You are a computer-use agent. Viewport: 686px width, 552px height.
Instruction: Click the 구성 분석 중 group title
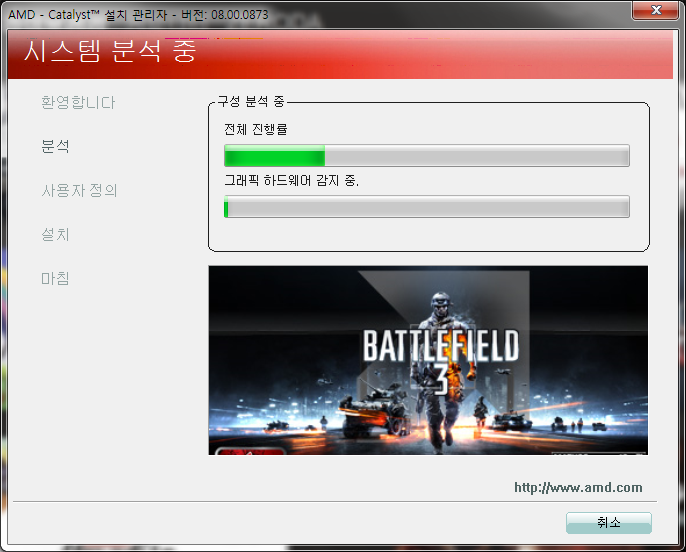point(251,101)
